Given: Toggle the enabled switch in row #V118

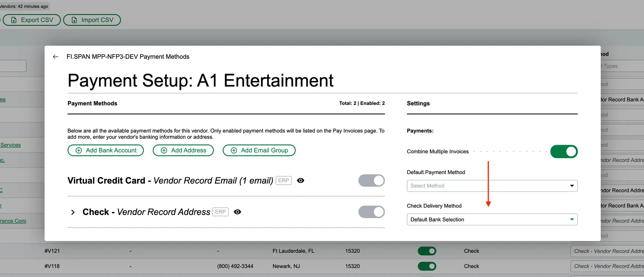Looking at the screenshot, I should pyautogui.click(x=427, y=266).
